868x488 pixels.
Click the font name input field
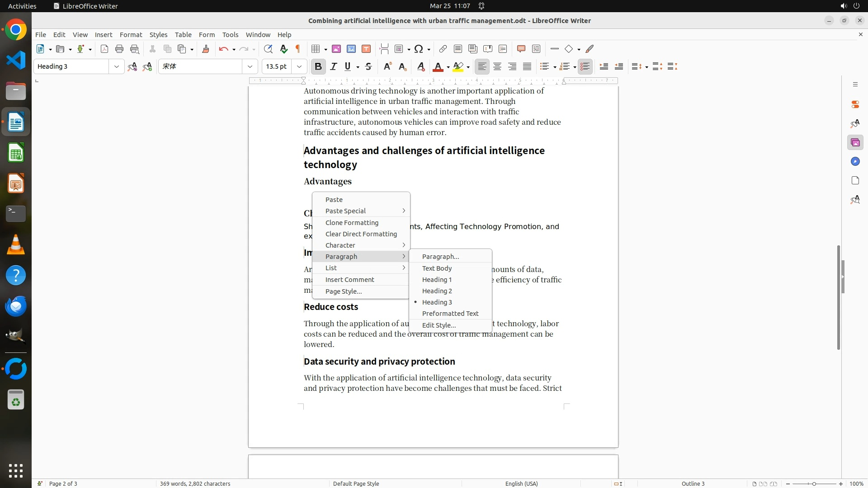(200, 66)
